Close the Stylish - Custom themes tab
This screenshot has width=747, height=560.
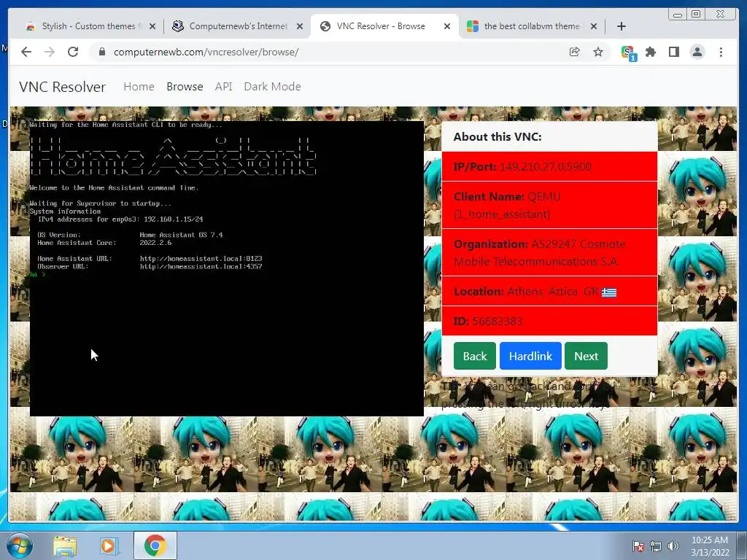152,26
